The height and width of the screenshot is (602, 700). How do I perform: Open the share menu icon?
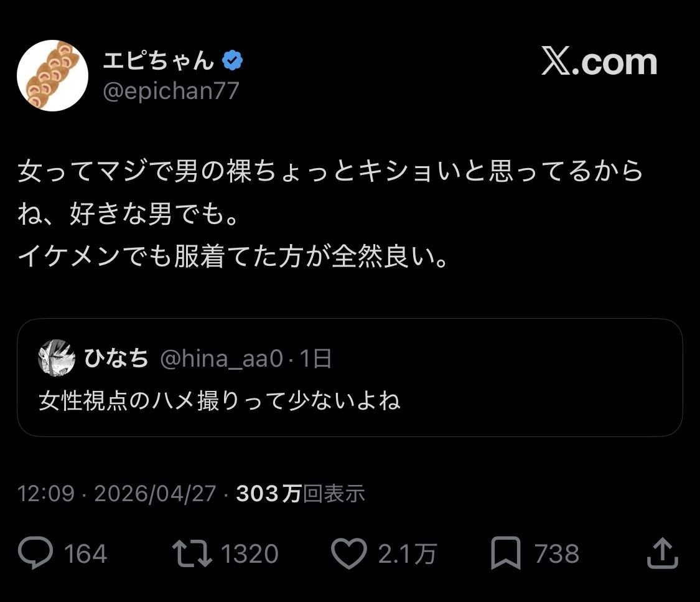[662, 553]
